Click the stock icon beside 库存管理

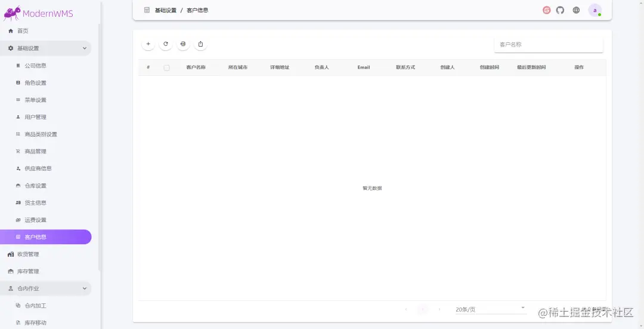coord(11,272)
